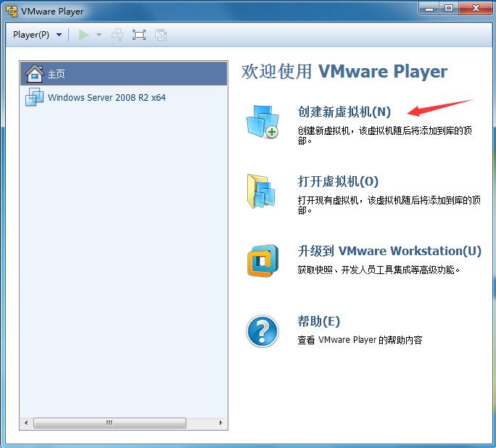Click the VMware Workstation upgrade icon
The height and width of the screenshot is (448, 496).
(263, 260)
